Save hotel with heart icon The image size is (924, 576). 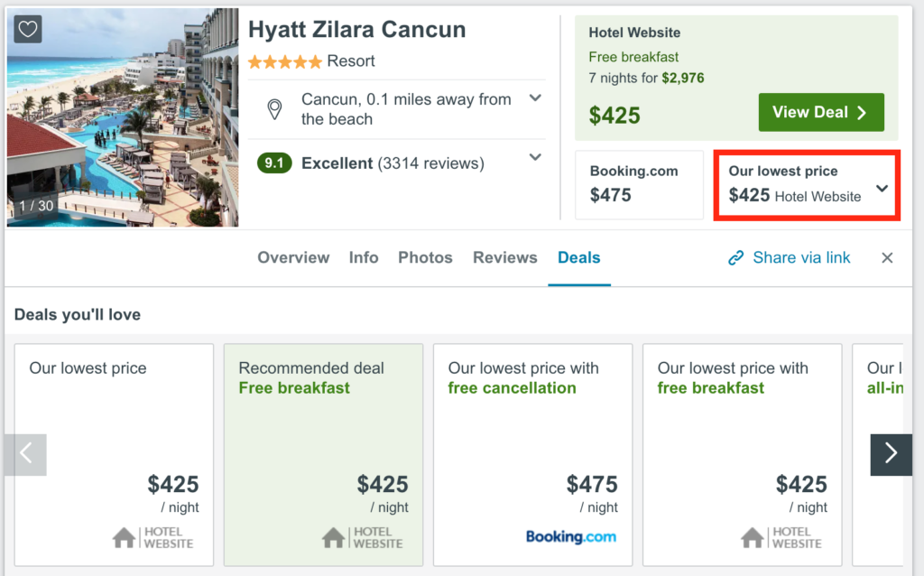click(x=28, y=29)
